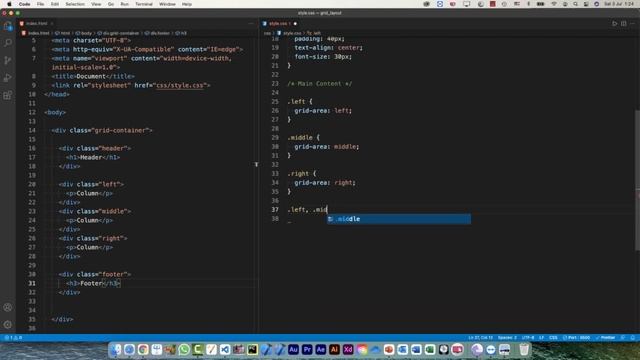
Task: Open the Run menu
Action: point(124,4)
